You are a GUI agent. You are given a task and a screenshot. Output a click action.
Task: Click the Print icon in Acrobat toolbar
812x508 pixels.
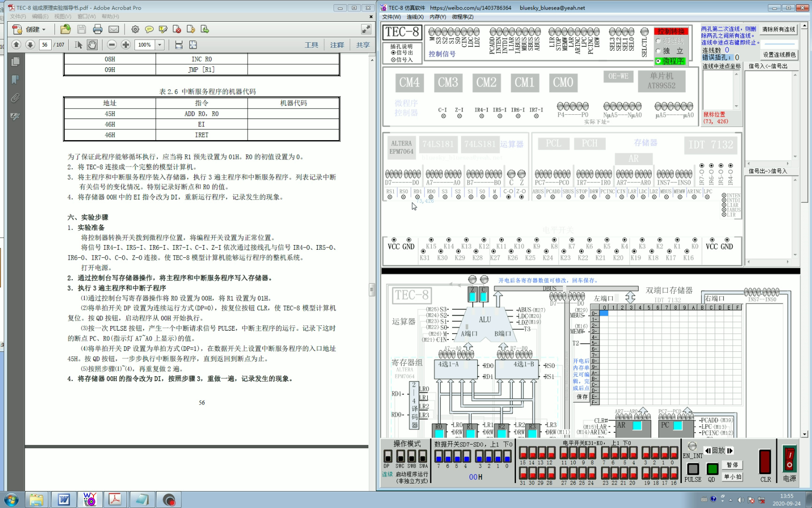[x=98, y=29]
